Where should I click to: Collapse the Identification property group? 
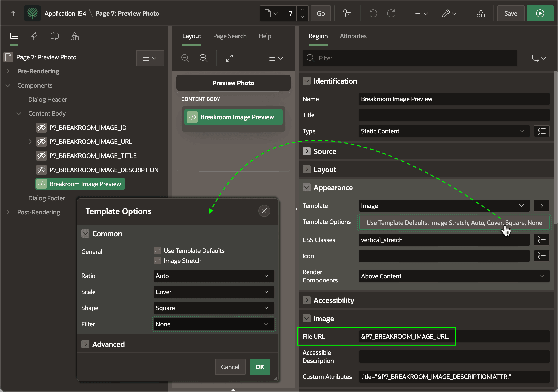pos(306,81)
